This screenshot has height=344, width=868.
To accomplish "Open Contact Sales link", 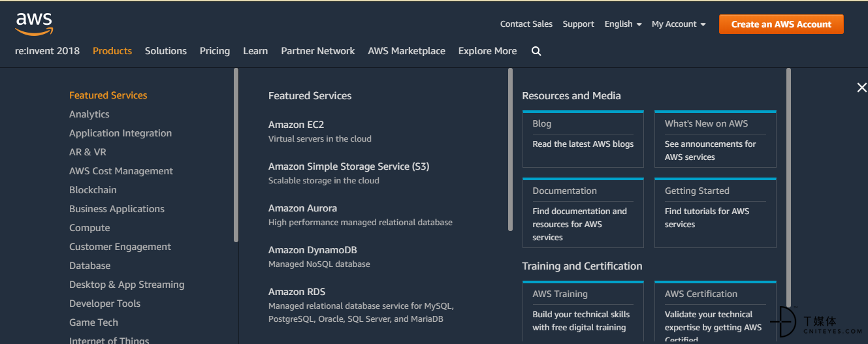I will 526,24.
